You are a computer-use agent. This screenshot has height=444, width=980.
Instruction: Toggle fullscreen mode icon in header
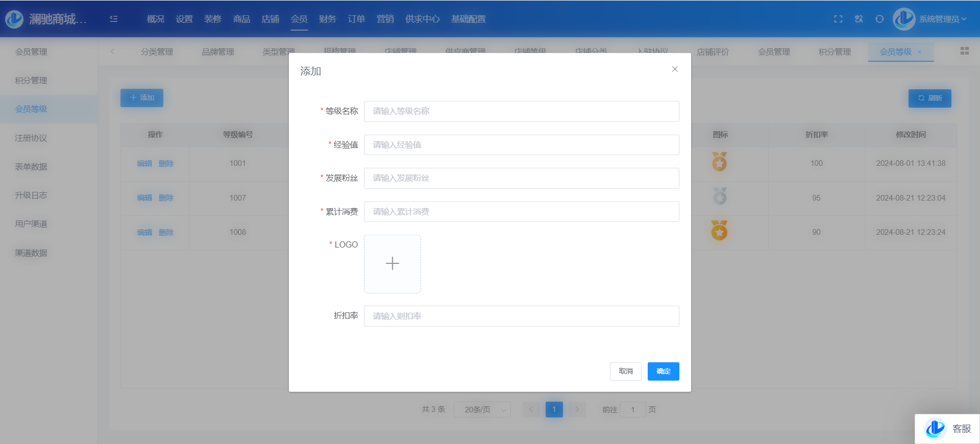(x=838, y=19)
